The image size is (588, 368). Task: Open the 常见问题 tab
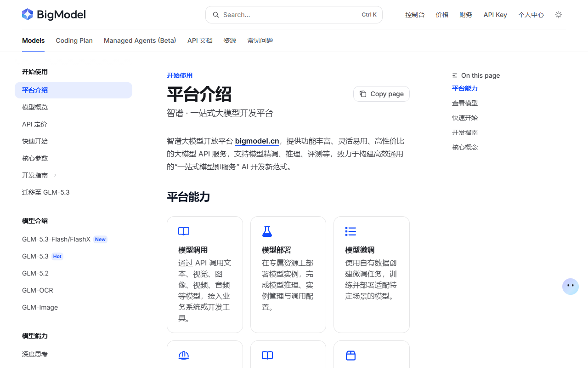pos(260,40)
